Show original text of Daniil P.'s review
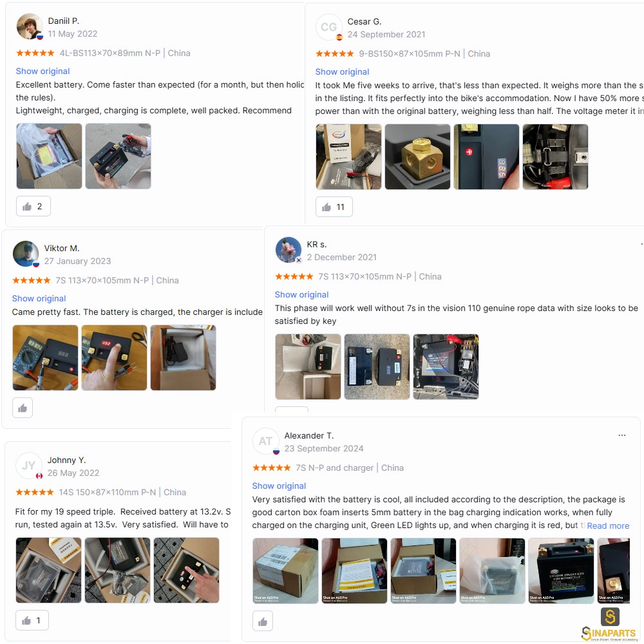 point(43,71)
